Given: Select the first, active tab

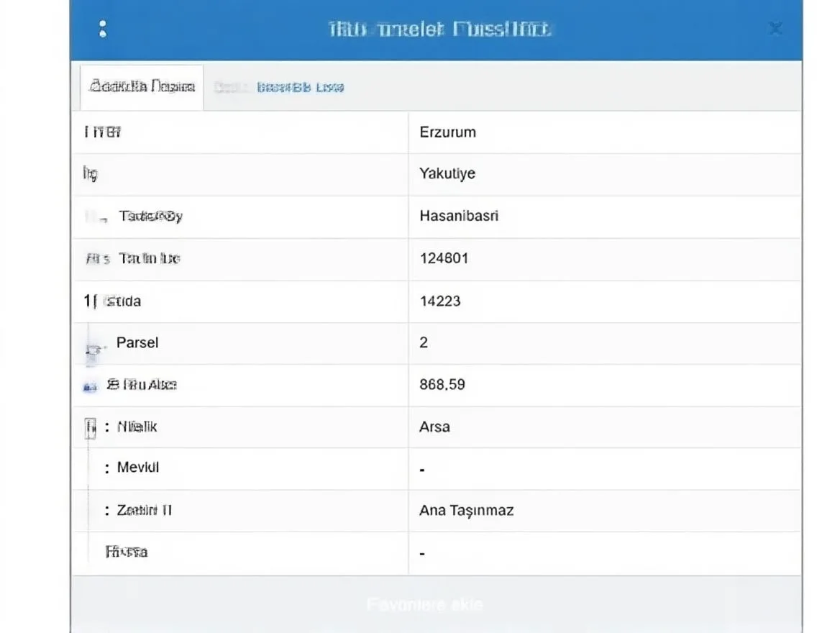Looking at the screenshot, I should pyautogui.click(x=142, y=87).
